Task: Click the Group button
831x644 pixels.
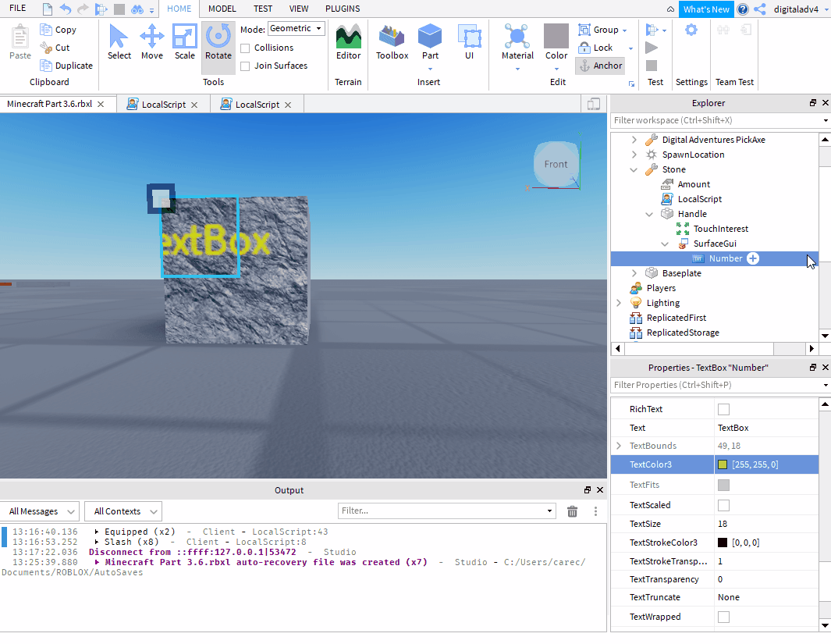Action: [x=598, y=30]
